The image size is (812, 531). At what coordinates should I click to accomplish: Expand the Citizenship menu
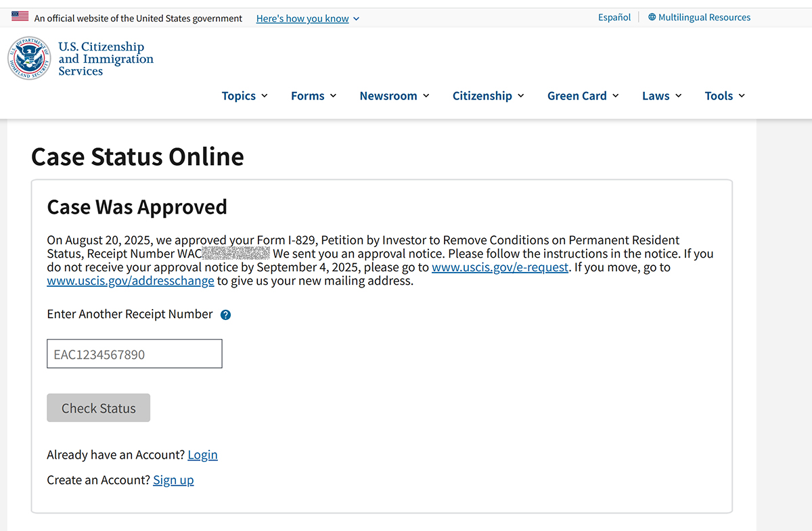click(489, 96)
